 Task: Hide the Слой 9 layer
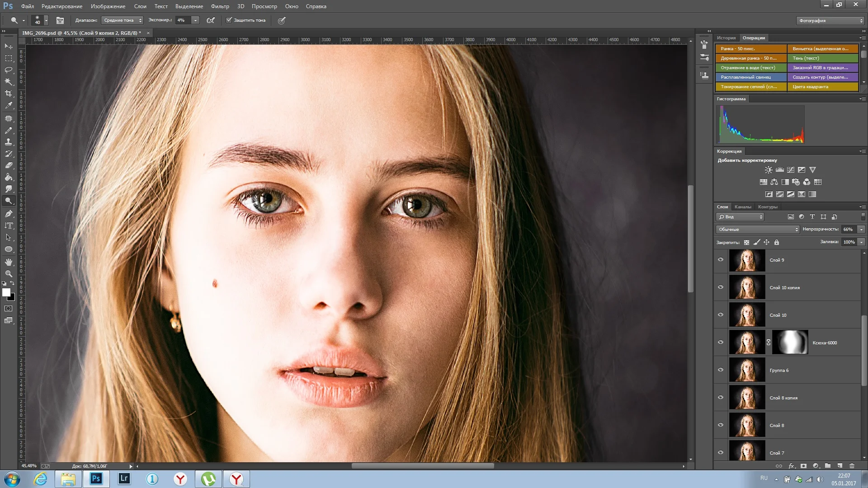pos(721,260)
